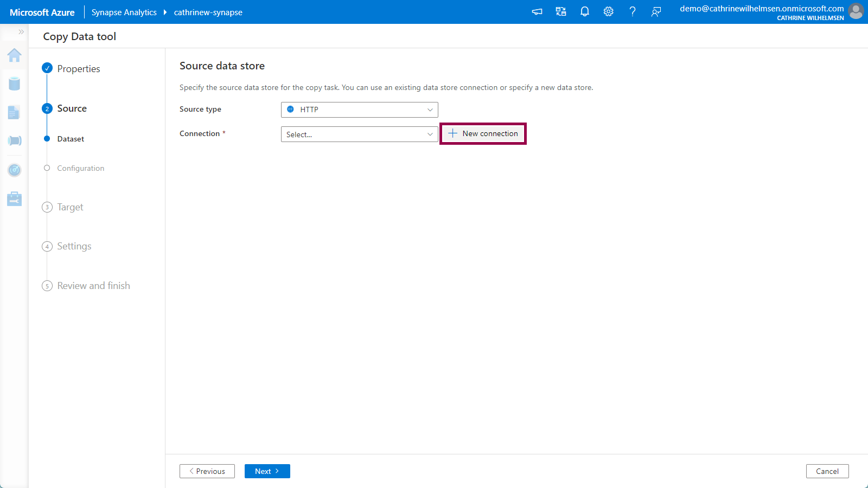This screenshot has height=488, width=868.
Task: Open the Source type HTTP dropdown
Action: (x=359, y=110)
